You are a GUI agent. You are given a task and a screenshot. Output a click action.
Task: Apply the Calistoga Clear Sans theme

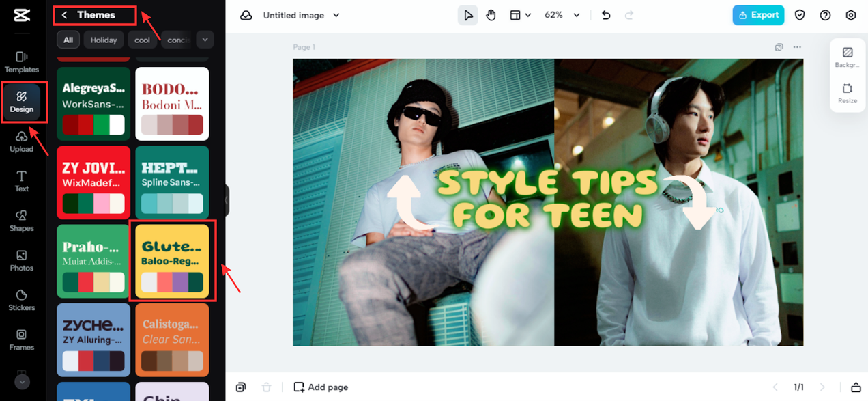click(172, 340)
